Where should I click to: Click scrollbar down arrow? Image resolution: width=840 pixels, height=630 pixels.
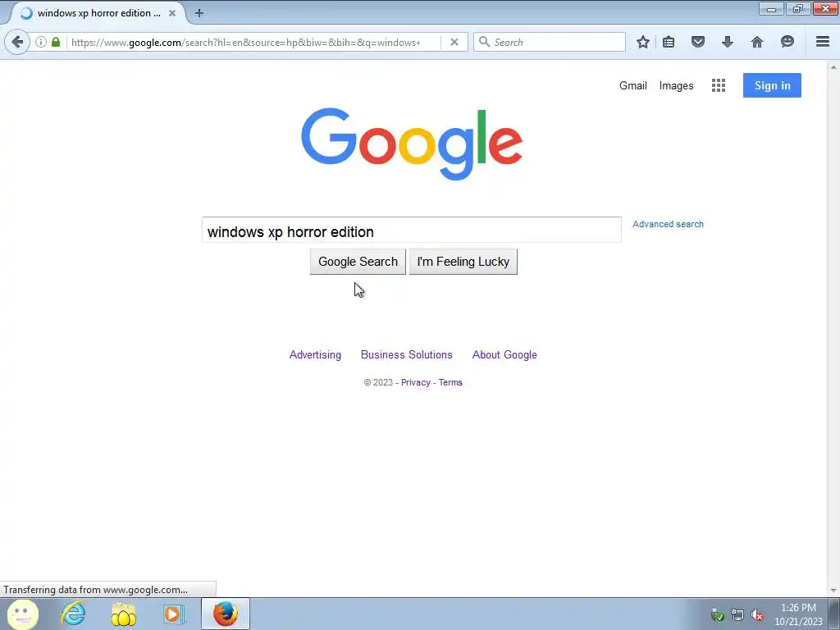click(833, 591)
